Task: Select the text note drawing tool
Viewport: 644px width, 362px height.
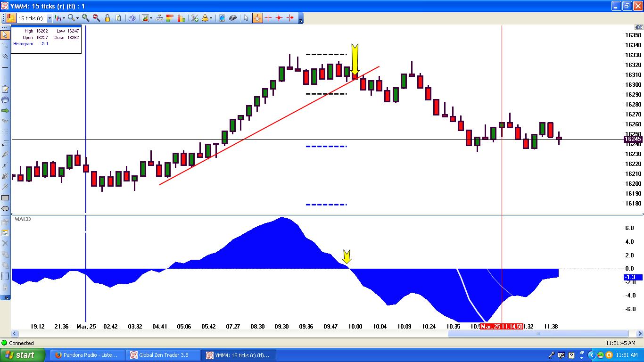Action: click(x=5, y=89)
